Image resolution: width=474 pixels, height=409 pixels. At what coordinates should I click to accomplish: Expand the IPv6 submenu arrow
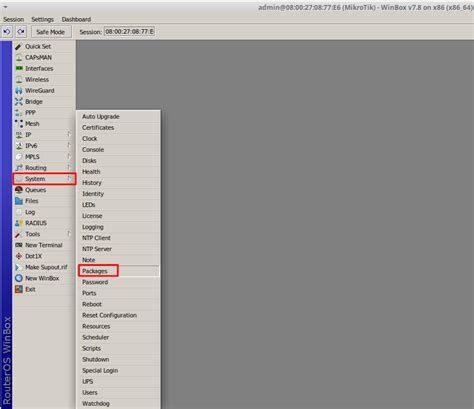[x=69, y=145]
